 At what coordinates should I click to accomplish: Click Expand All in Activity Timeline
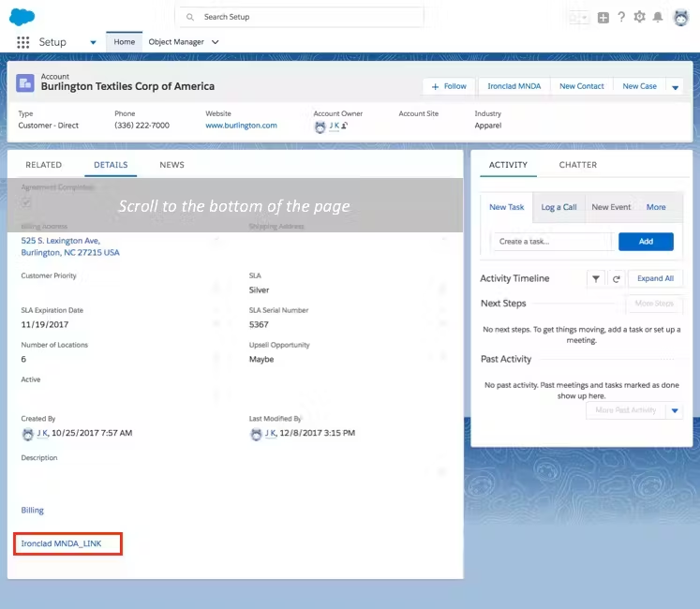tap(655, 278)
